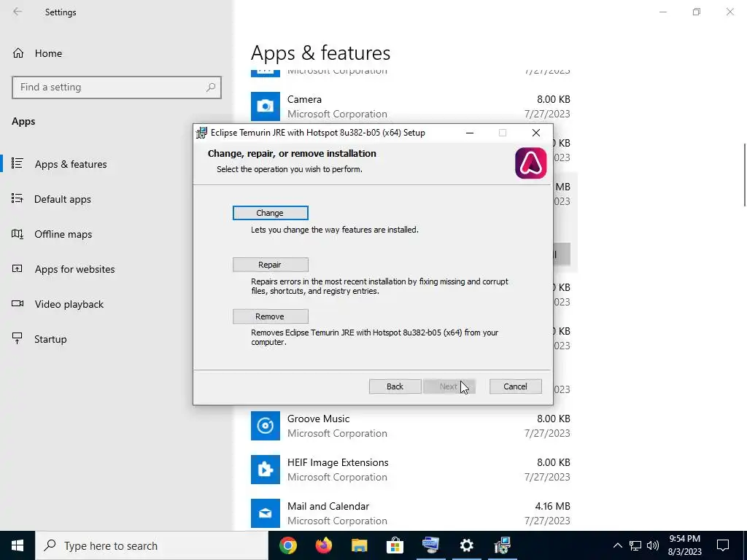Screen dimensions: 747x560
Task: Click the 4.16 MB size value
Action: point(553,506)
